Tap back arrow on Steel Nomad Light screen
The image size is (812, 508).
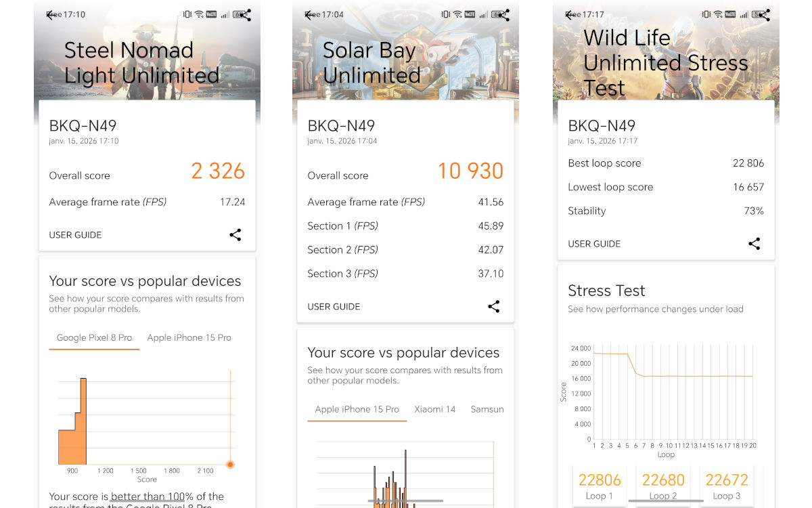[51, 15]
